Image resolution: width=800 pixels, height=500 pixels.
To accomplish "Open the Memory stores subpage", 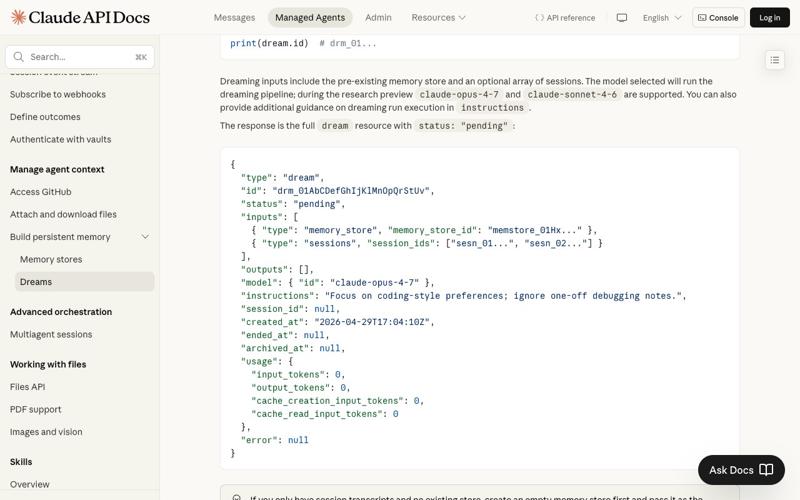I will tap(51, 259).
